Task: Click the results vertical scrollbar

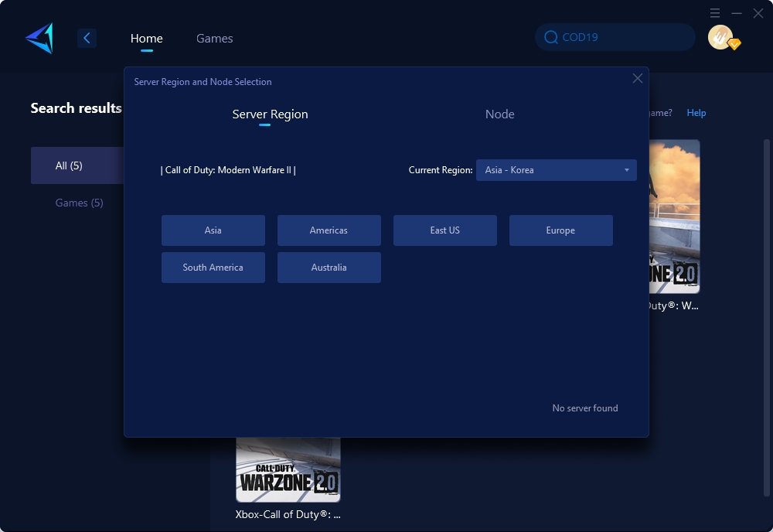Action: pyautogui.click(x=766, y=318)
